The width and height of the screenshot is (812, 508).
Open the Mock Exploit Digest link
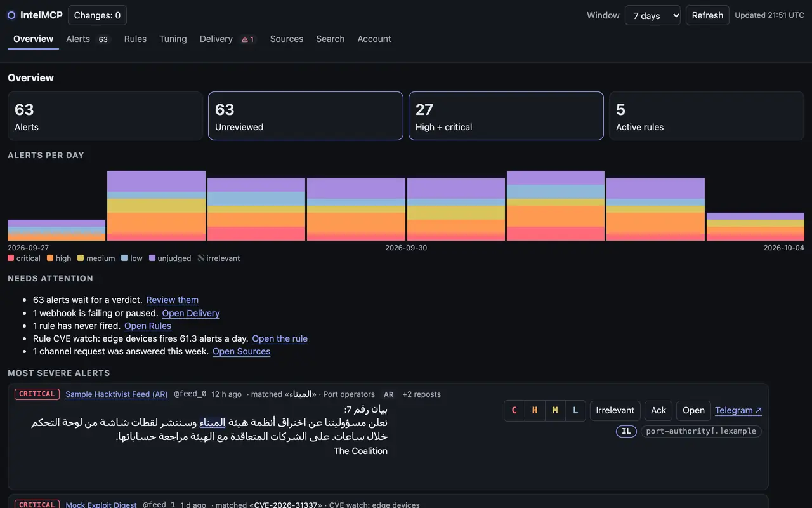point(101,505)
